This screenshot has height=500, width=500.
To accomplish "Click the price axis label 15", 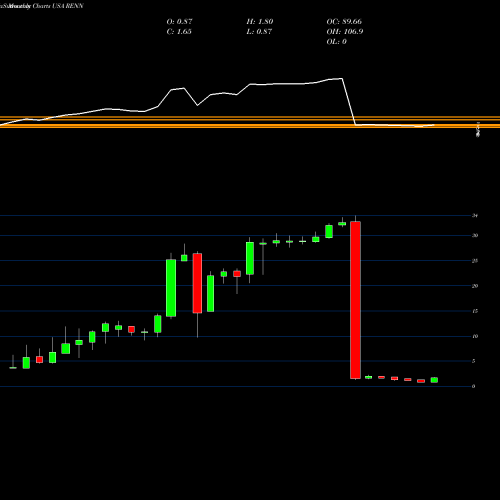I will coord(475,311).
